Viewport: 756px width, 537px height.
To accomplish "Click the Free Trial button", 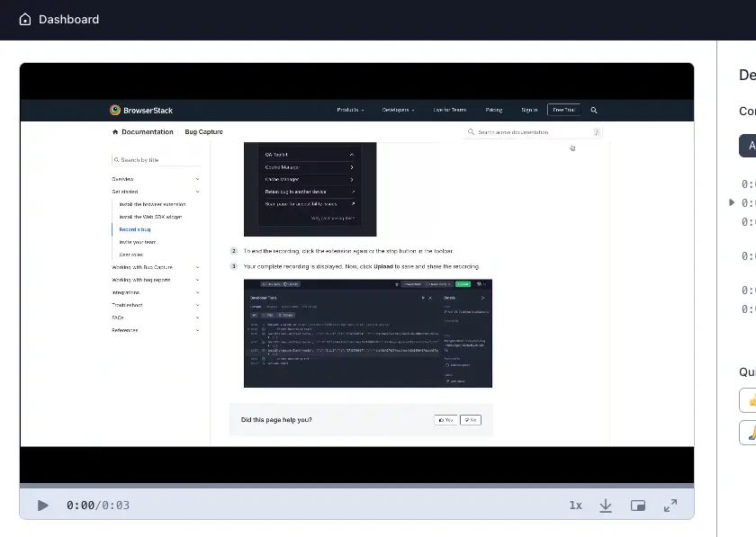I will 563,110.
